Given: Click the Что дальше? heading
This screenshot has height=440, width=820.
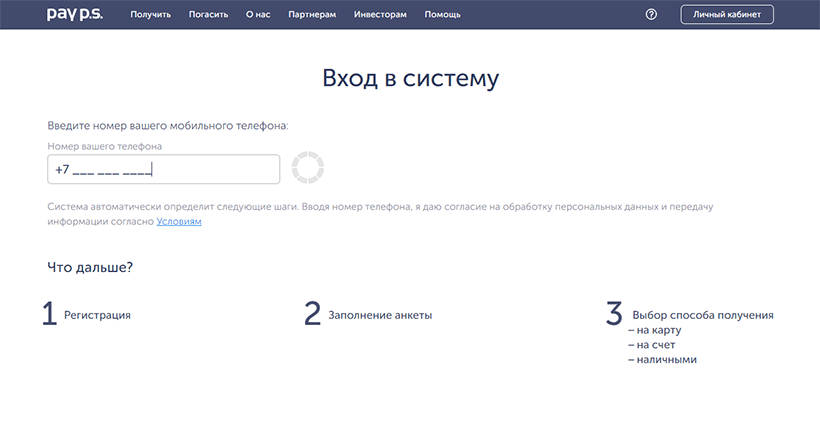Looking at the screenshot, I should (x=90, y=267).
